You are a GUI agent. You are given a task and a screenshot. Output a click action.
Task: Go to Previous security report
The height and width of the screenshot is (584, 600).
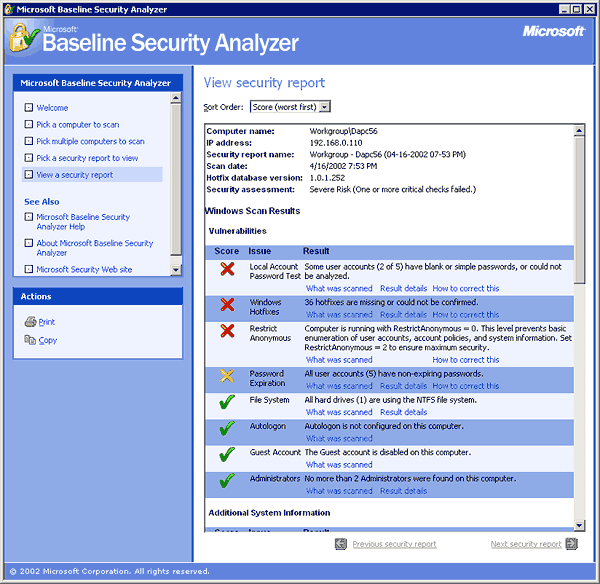point(394,544)
